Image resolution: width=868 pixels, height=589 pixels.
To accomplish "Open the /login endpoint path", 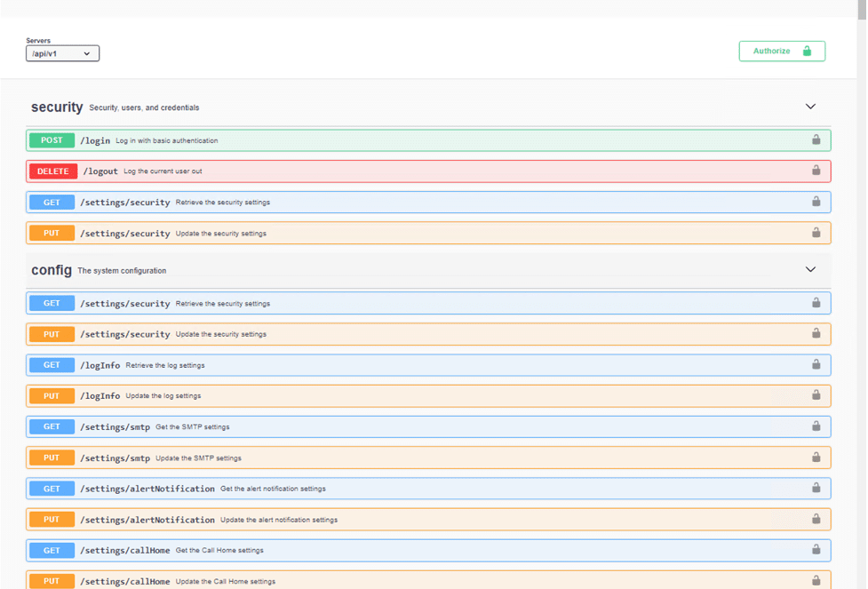I will point(95,140).
